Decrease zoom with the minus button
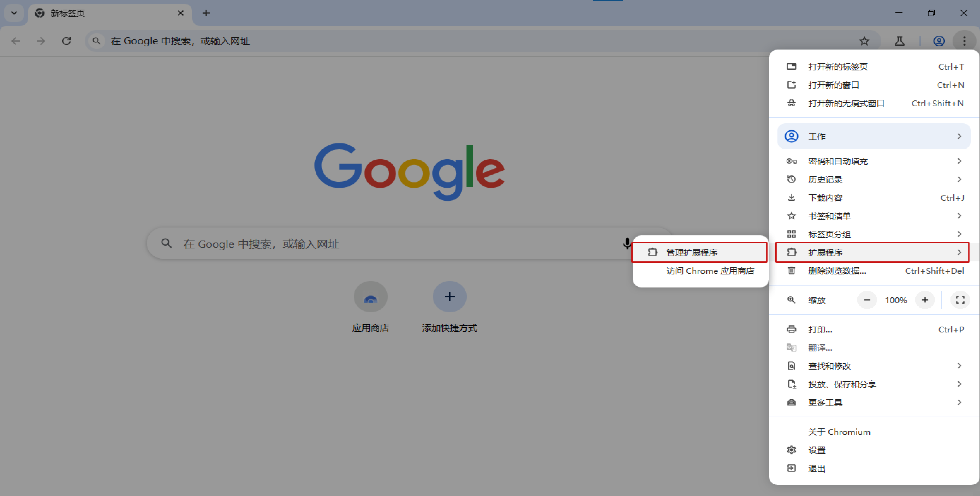This screenshot has height=496, width=980. [x=867, y=300]
